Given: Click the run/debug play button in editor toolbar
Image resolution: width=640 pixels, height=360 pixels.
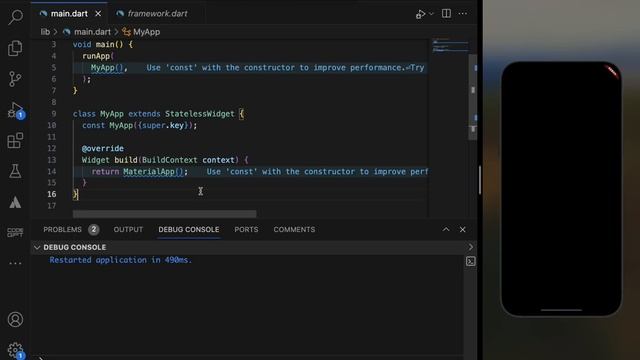Looking at the screenshot, I should click(420, 14).
